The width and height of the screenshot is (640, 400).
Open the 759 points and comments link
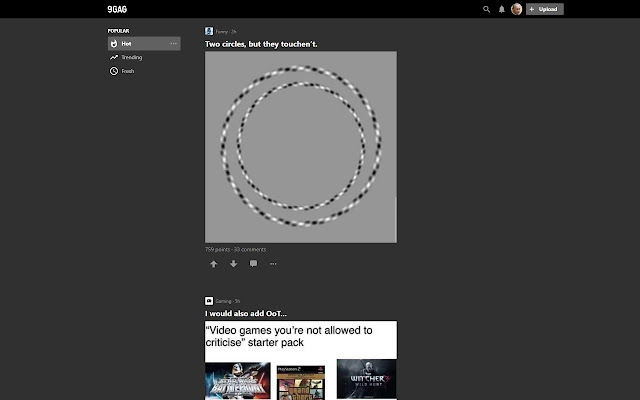click(x=236, y=249)
